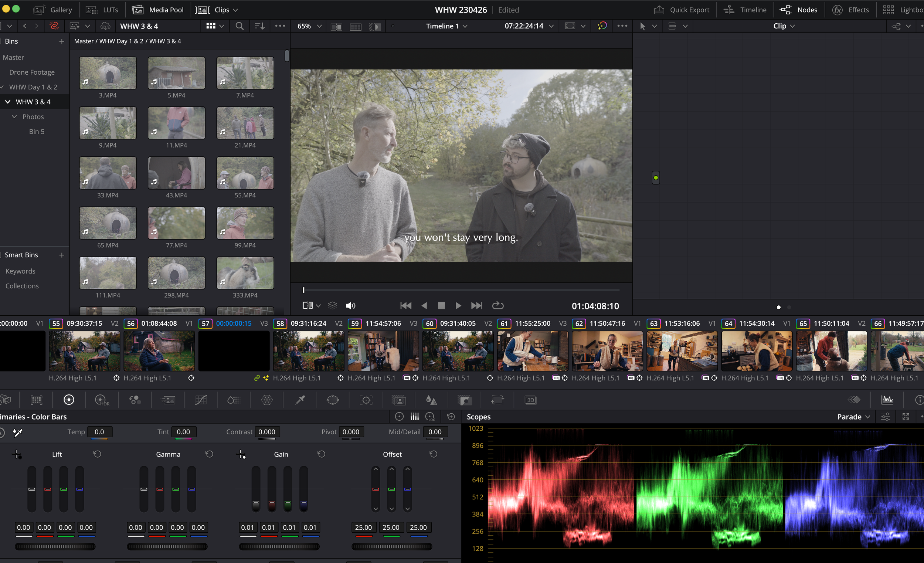Viewport: 924px width, 563px height.
Task: Switch primaries to wheels mode
Action: point(400,417)
